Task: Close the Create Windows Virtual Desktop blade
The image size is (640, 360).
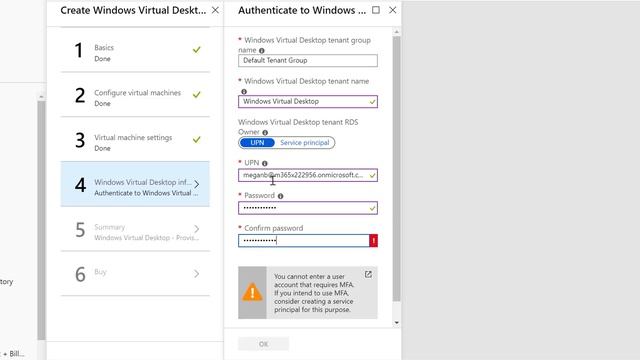Action: click(215, 10)
